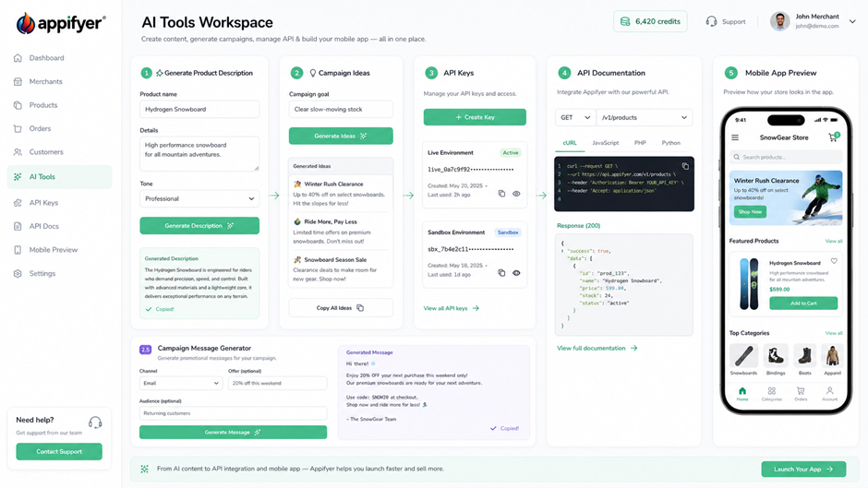Viewport: 868px width, 488px height.
Task: Click View all beside Top Categories
Action: click(x=834, y=333)
